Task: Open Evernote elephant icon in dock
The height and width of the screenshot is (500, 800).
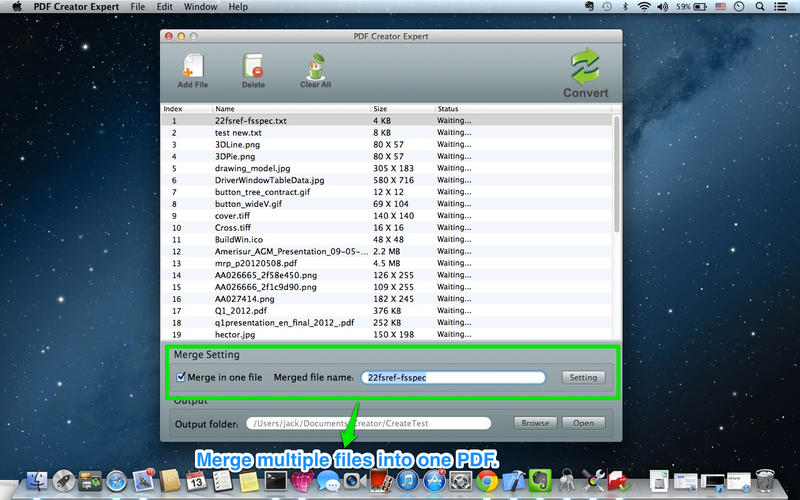Action: coord(540,481)
